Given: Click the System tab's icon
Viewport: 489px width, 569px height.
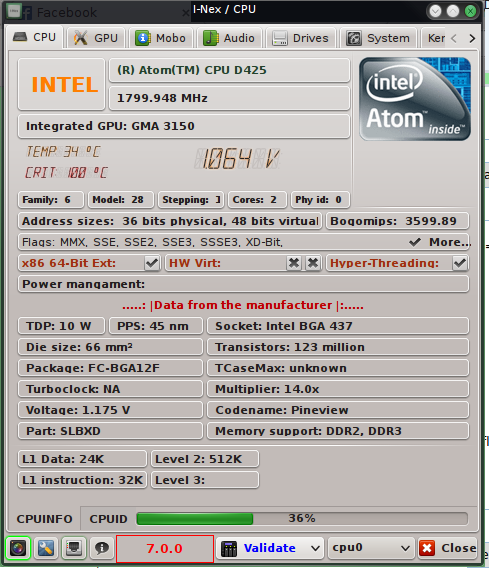Looking at the screenshot, I should (x=354, y=38).
